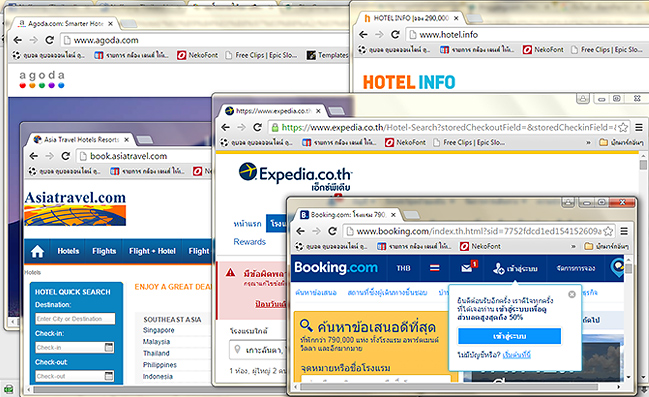
Task: Click the Enter City or Destination field
Action: (x=75, y=319)
